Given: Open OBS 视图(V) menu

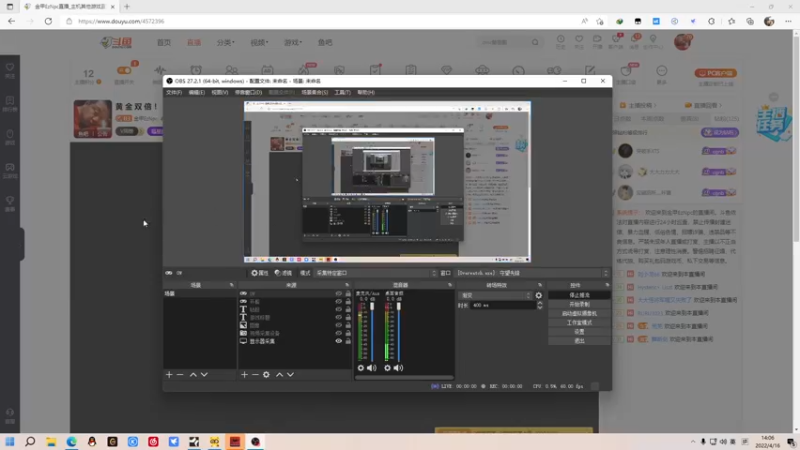Looking at the screenshot, I should pyautogui.click(x=219, y=92).
